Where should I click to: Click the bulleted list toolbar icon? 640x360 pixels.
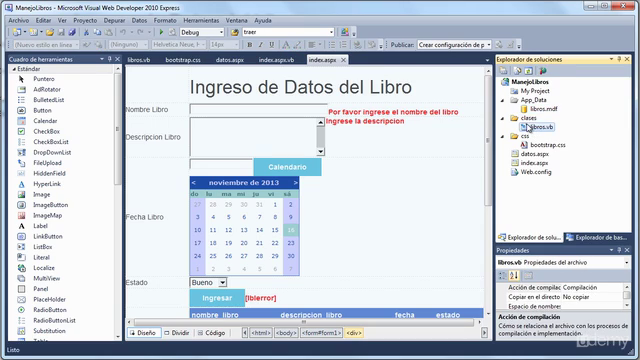(332, 45)
